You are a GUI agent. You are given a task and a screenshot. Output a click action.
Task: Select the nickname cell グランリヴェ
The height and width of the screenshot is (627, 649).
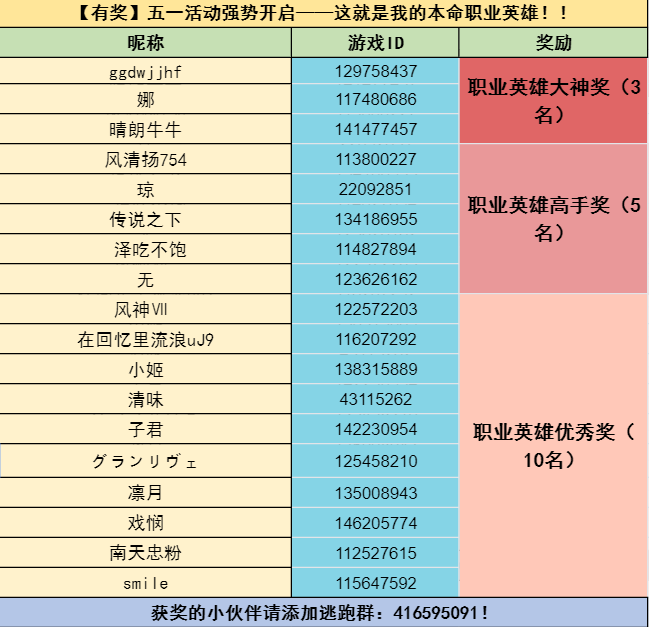point(146,461)
